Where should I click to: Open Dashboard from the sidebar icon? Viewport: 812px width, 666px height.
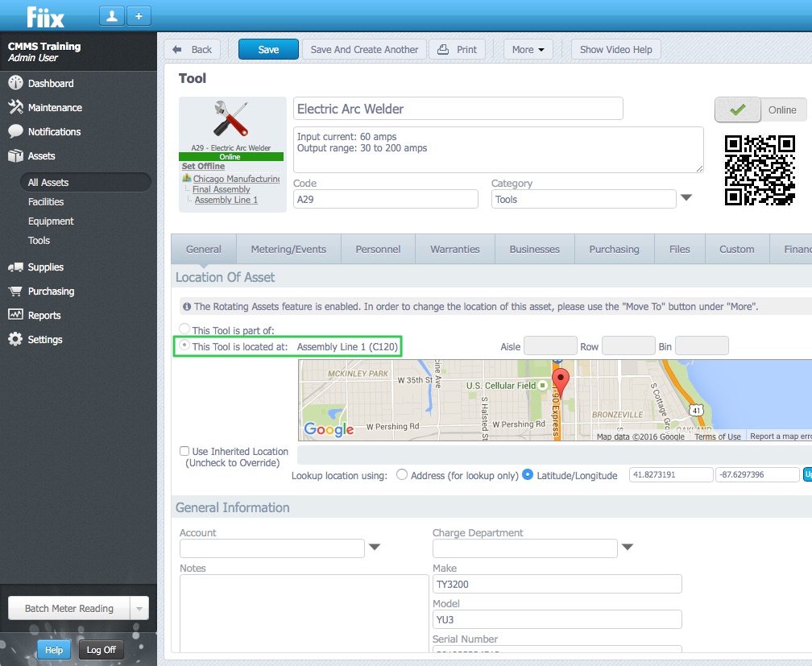pos(15,83)
